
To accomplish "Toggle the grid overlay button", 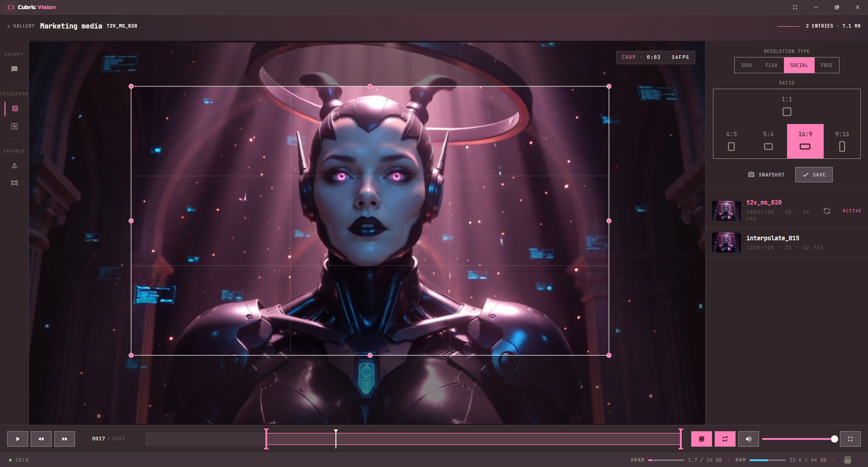I will pyautogui.click(x=702, y=439).
